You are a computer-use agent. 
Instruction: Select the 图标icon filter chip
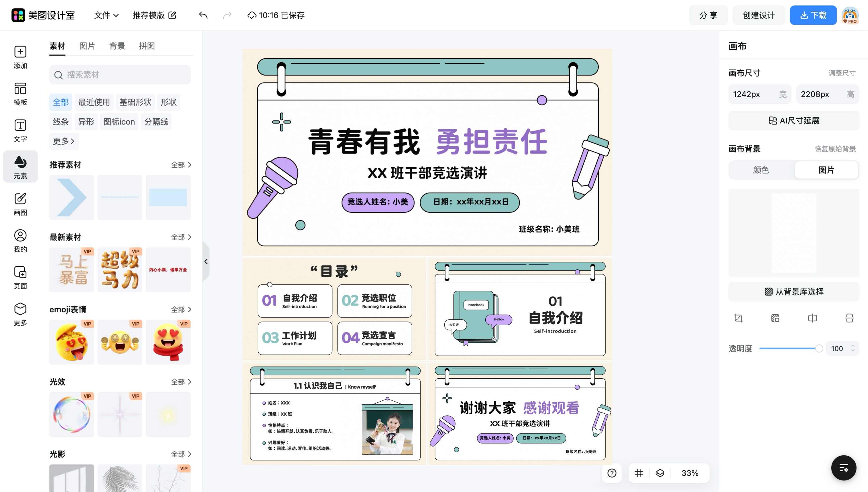click(119, 122)
